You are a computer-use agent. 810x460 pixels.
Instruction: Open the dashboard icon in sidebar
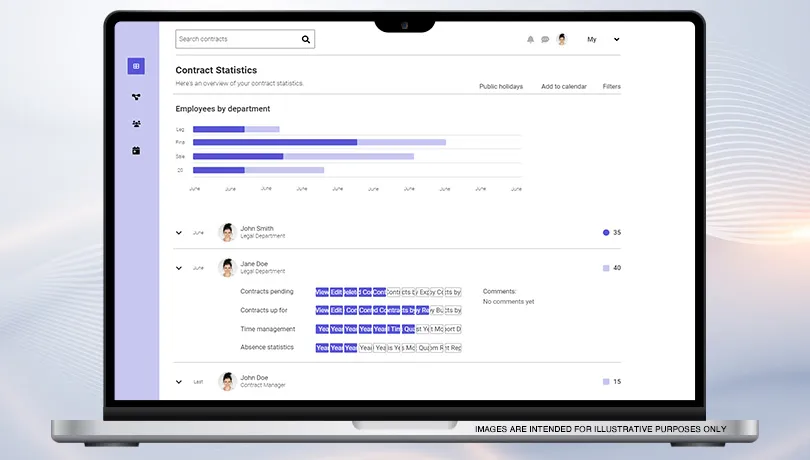point(136,66)
